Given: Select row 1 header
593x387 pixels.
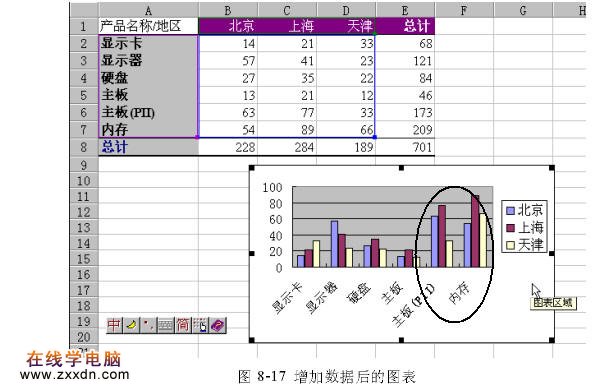Looking at the screenshot, I should point(84,26).
